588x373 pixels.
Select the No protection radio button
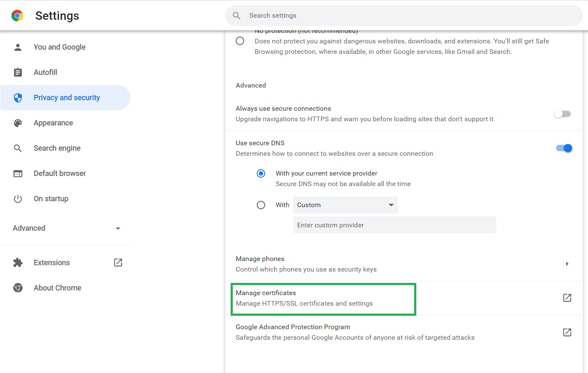tap(240, 41)
